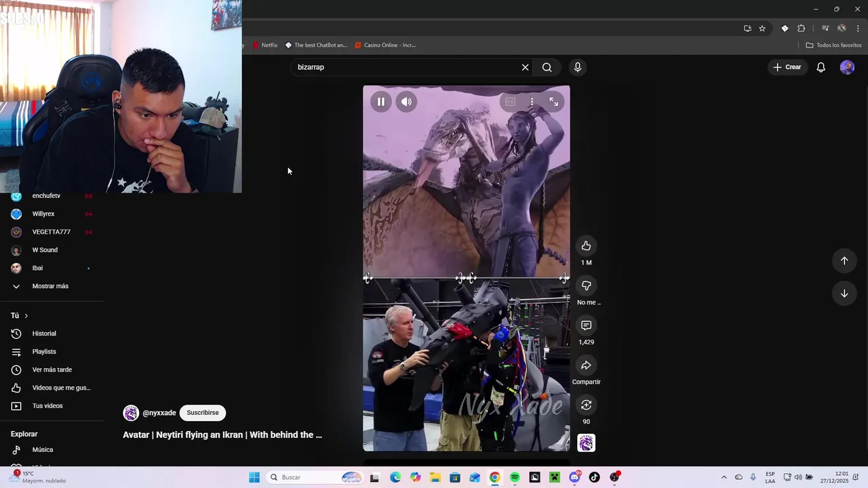This screenshot has height=488, width=868.
Task: Click the search magnifier button
Action: [x=547, y=67]
